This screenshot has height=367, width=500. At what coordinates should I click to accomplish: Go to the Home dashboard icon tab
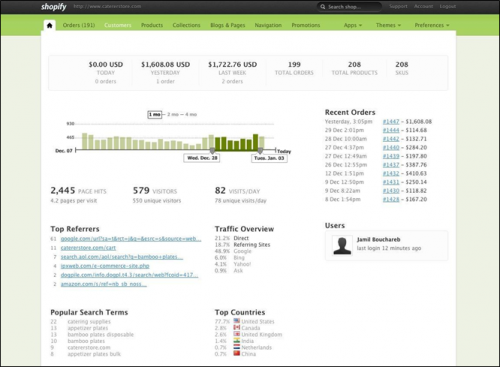49,25
